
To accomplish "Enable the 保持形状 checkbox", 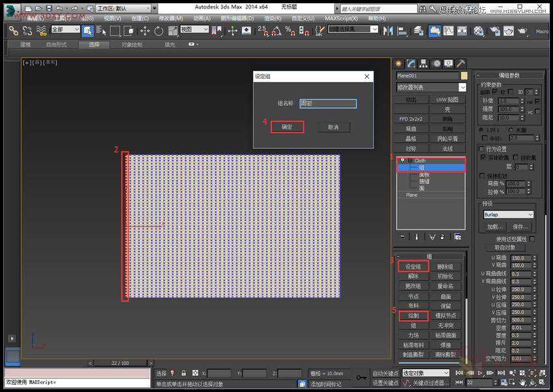I will 482,176.
